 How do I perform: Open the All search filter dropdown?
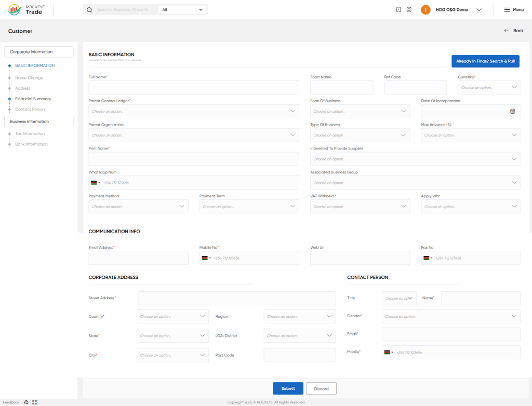182,10
